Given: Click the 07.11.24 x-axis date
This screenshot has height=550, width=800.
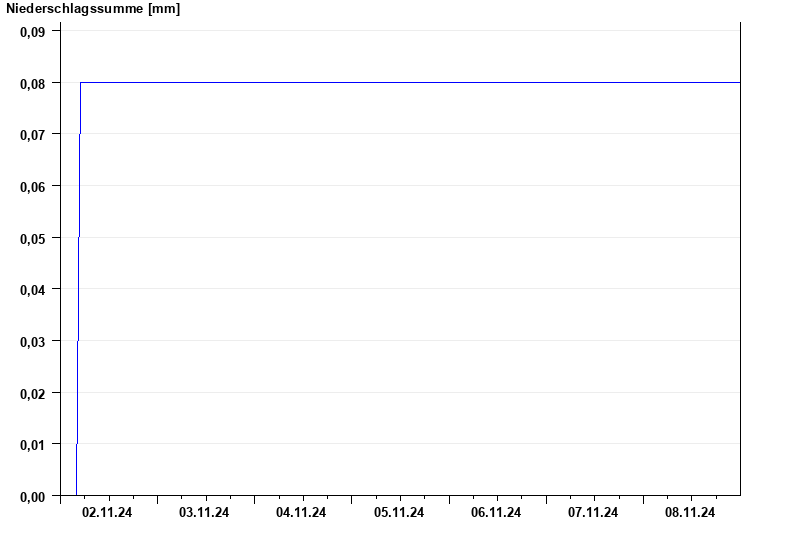Looking at the screenshot, I should point(593,513).
